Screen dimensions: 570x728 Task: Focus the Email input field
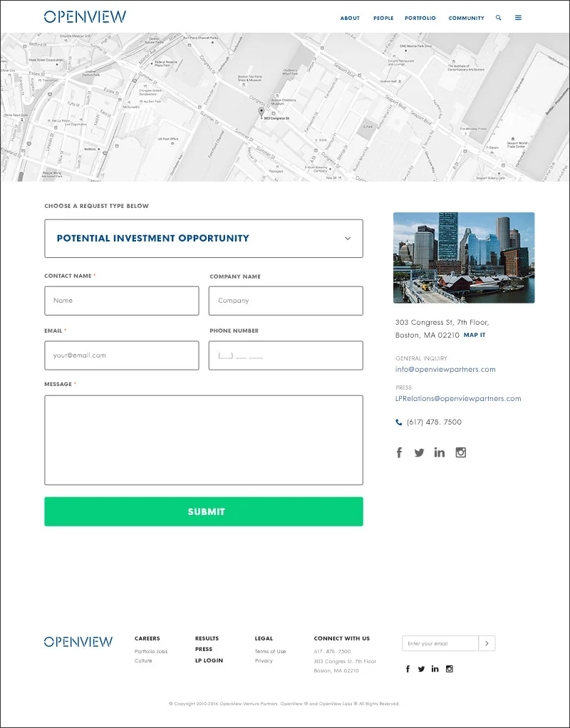tap(122, 355)
